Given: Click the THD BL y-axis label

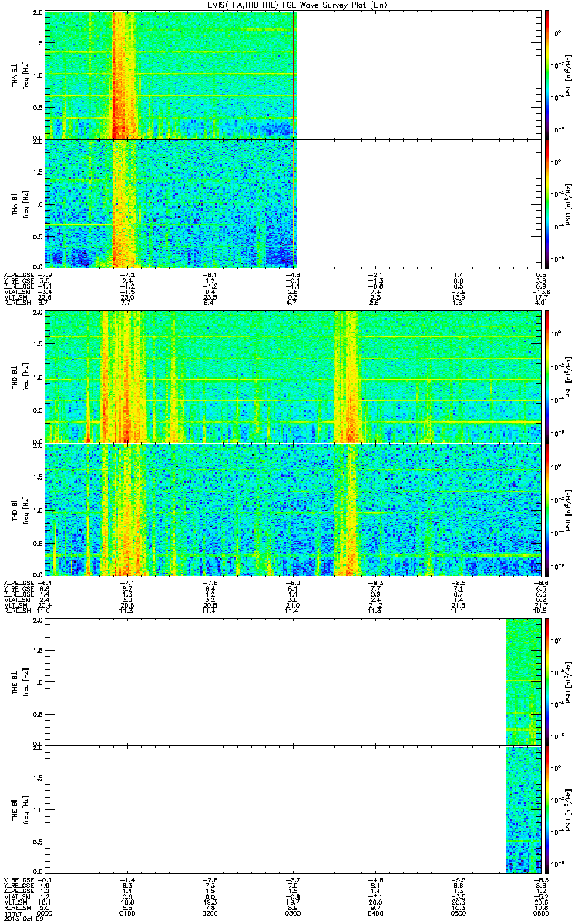Looking at the screenshot, I should [x=19, y=377].
